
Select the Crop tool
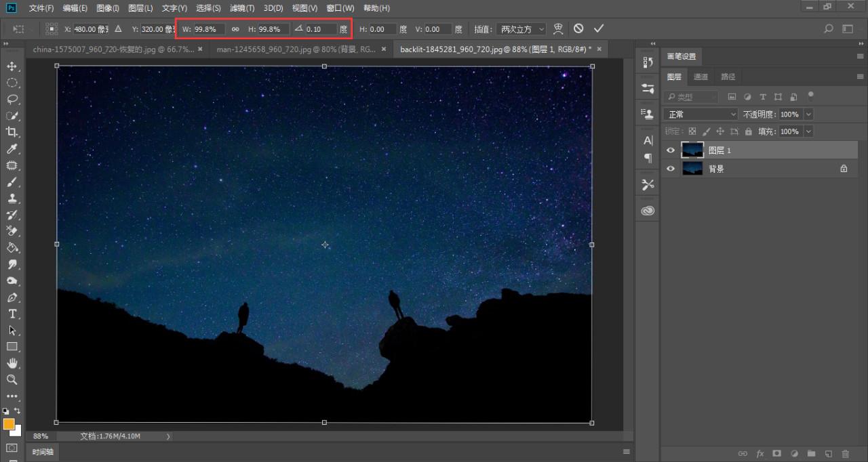point(12,132)
